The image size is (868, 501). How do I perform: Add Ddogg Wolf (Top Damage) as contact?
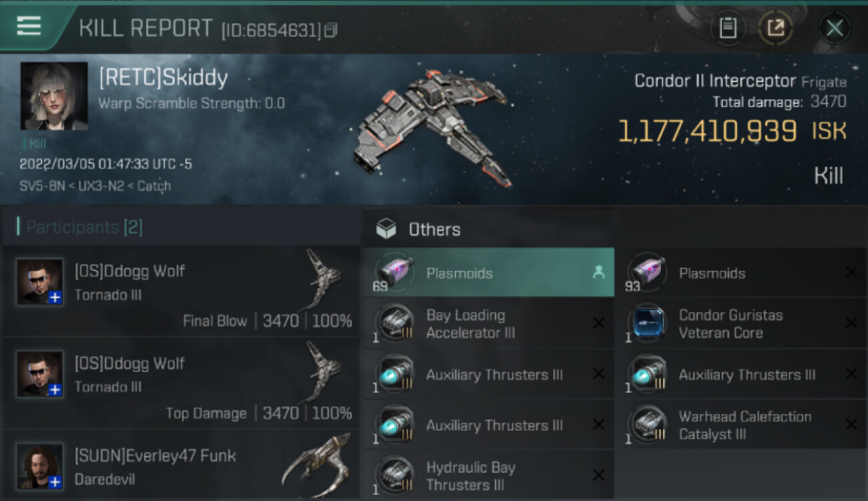click(x=55, y=389)
